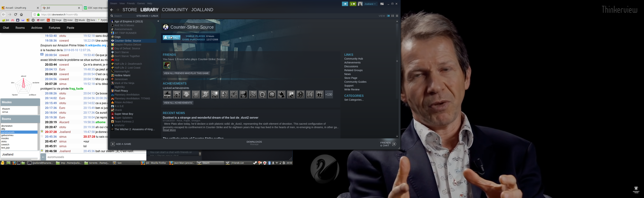Open Steam inbox envelope notification
644x198 pixels.
[x=353, y=4]
